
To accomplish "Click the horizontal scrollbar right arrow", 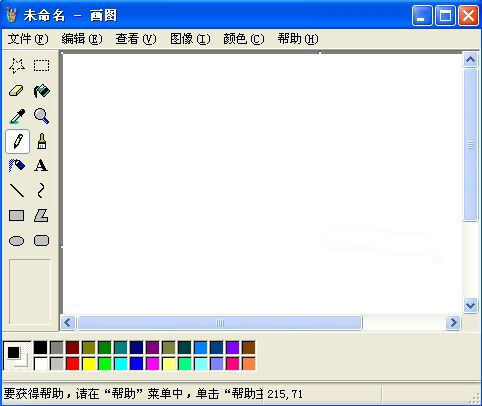I will pos(453,323).
